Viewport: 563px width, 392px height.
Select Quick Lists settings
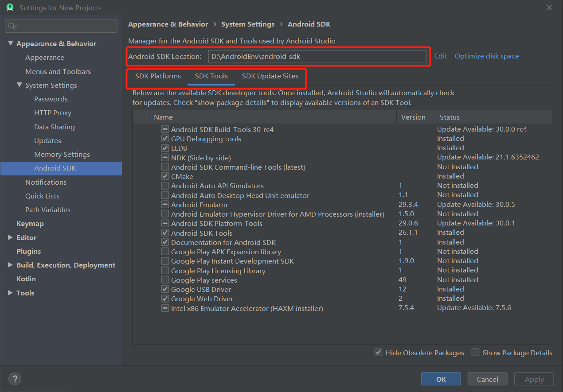pyautogui.click(x=42, y=196)
